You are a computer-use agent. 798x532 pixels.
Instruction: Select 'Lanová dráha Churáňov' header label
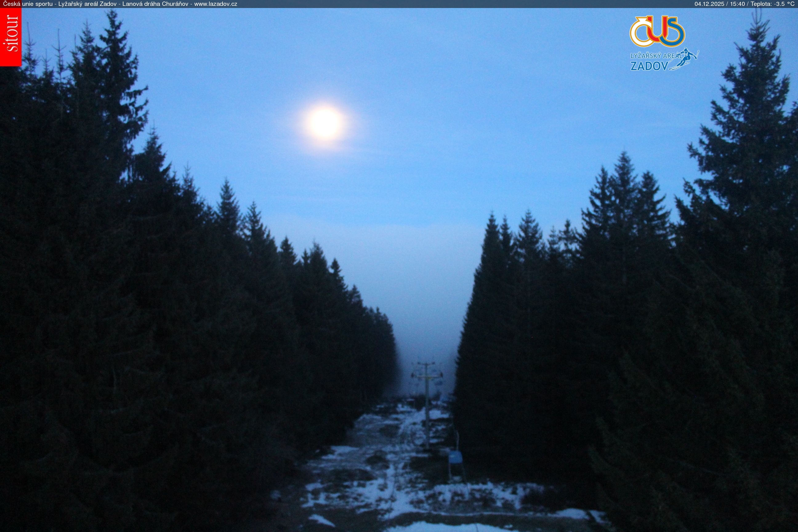click(x=155, y=4)
